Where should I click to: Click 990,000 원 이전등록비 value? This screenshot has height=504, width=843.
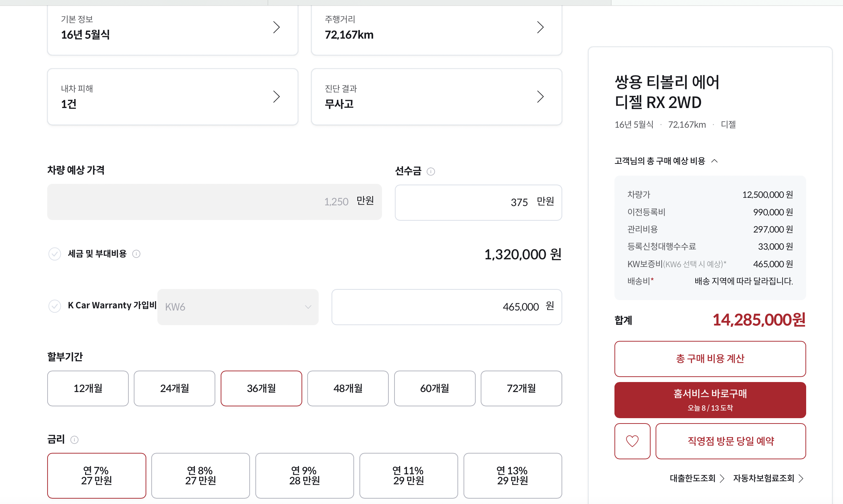pos(773,212)
